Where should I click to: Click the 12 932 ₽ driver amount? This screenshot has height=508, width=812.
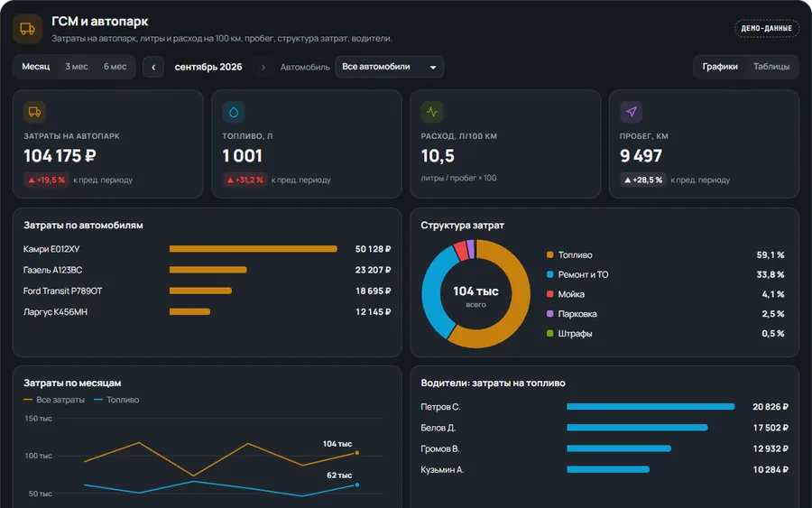770,449
